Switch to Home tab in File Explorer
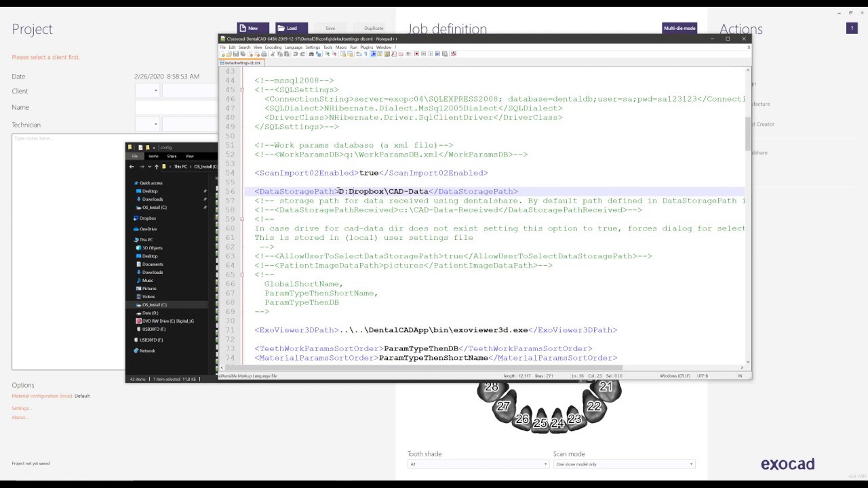 153,156
